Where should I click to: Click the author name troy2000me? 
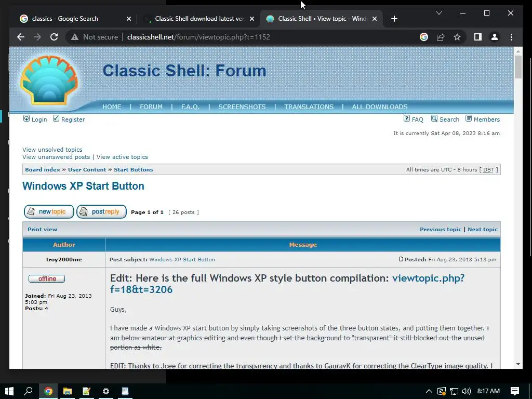click(x=64, y=260)
